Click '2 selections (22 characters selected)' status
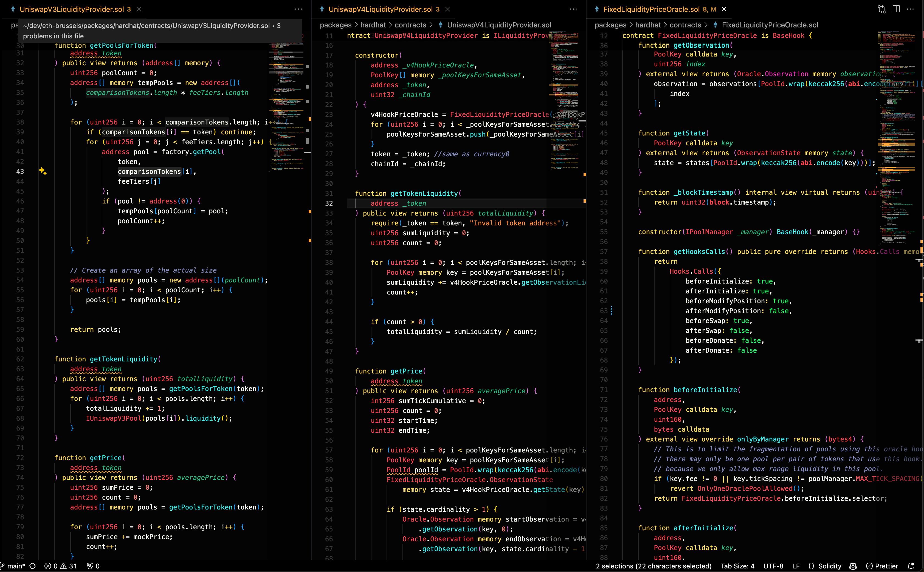The image size is (924, 572). pyautogui.click(x=653, y=566)
